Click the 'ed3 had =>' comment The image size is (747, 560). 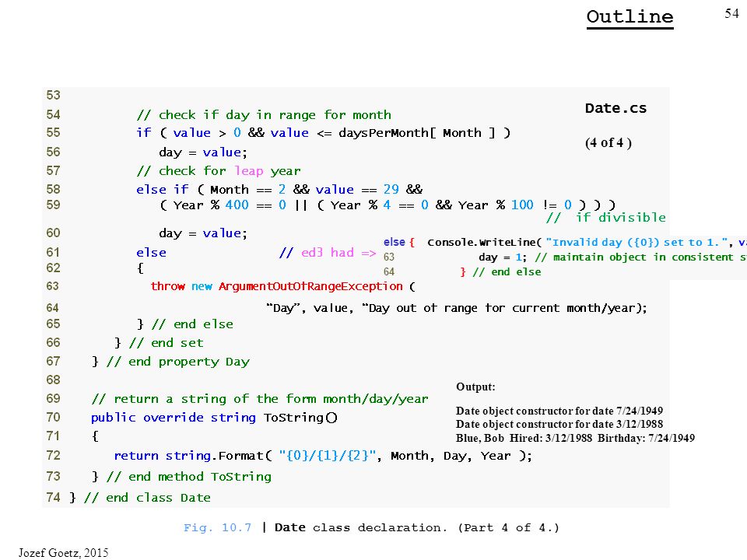[328, 252]
